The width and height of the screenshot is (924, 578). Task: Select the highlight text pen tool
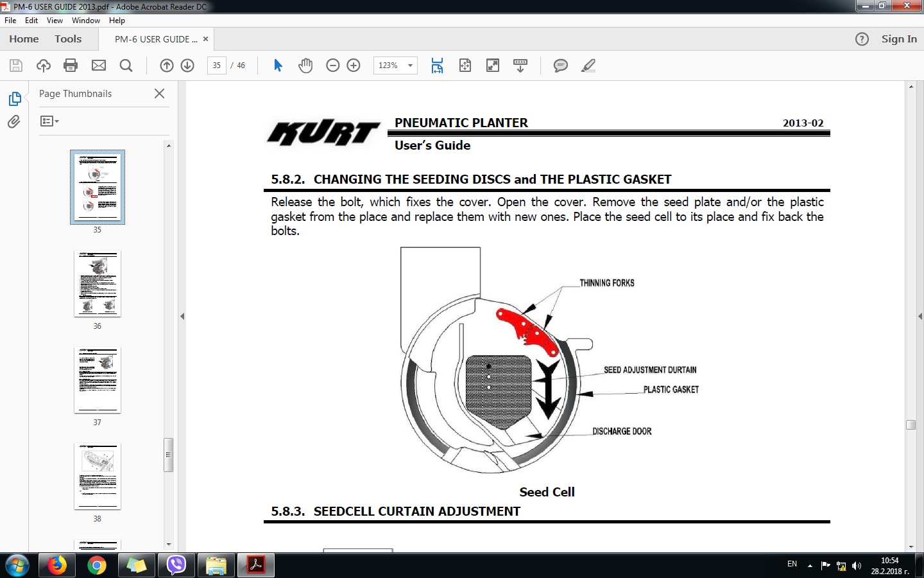(x=588, y=66)
